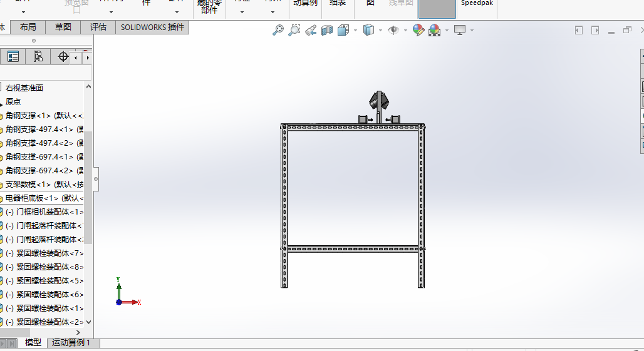Click the 藏的零部件 ribbon button
644x351 pixels.
209,6
